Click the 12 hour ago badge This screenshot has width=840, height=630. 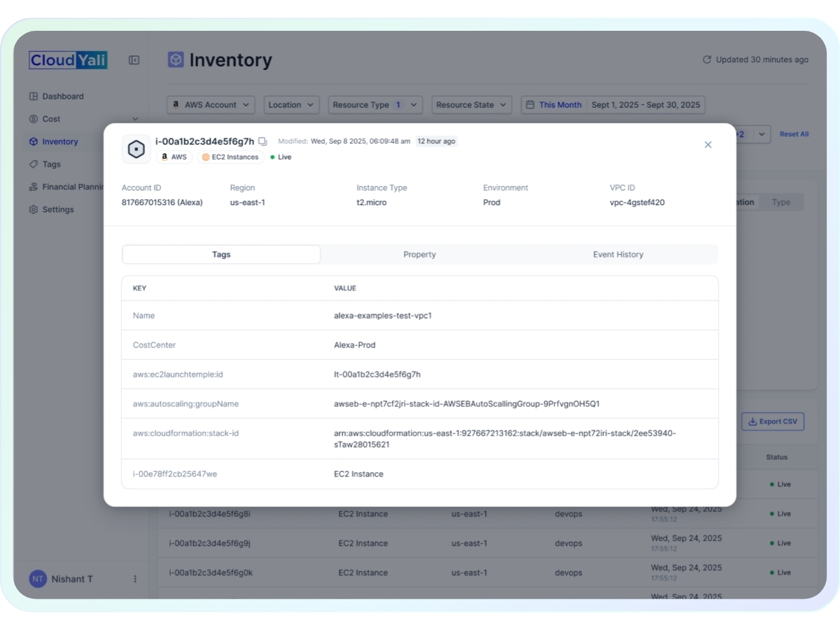coord(436,141)
